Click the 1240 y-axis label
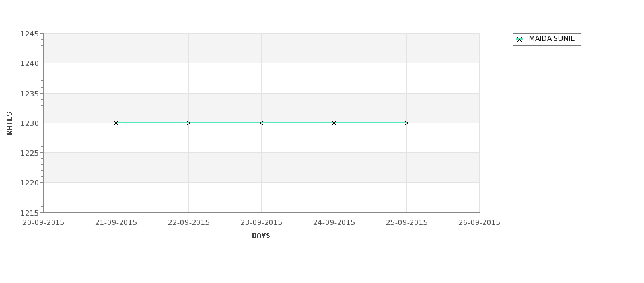644x283 pixels. pos(30,63)
